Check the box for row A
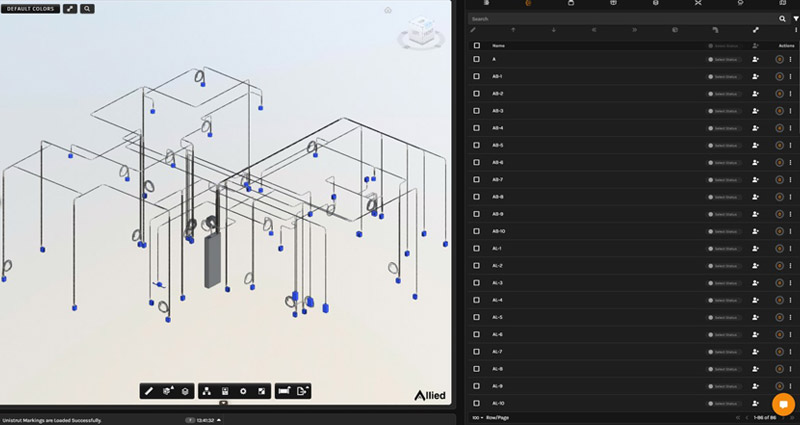 coord(477,59)
